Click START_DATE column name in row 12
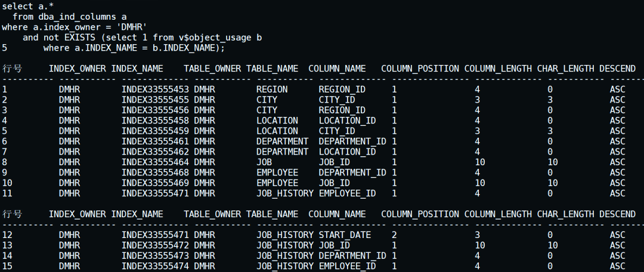 tap(345, 235)
